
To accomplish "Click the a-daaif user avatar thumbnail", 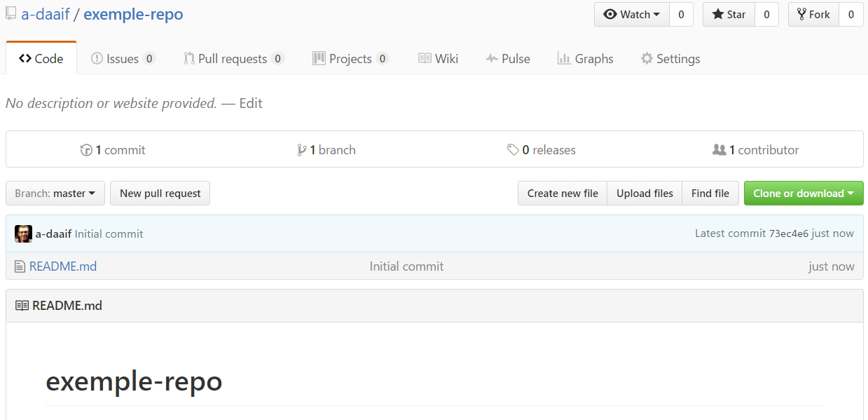I will click(23, 233).
